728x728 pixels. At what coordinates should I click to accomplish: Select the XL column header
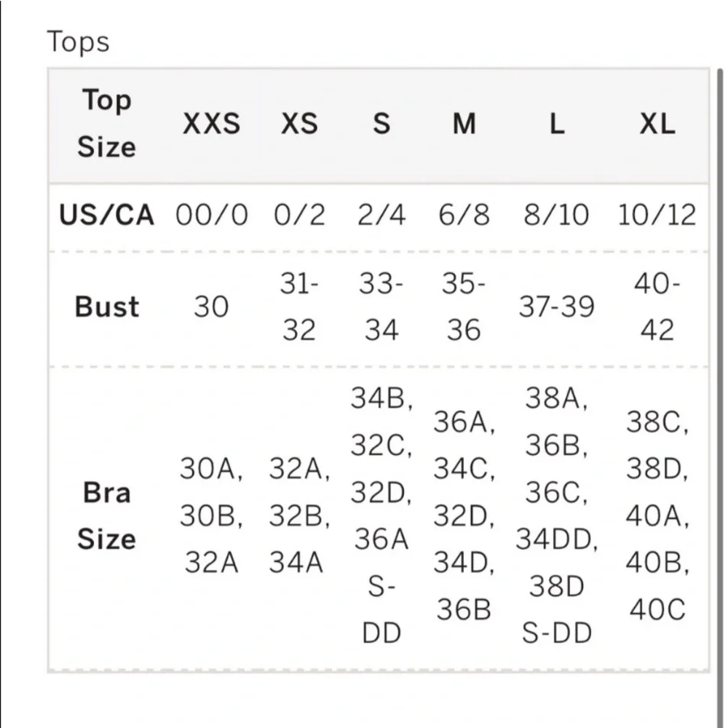(x=657, y=124)
